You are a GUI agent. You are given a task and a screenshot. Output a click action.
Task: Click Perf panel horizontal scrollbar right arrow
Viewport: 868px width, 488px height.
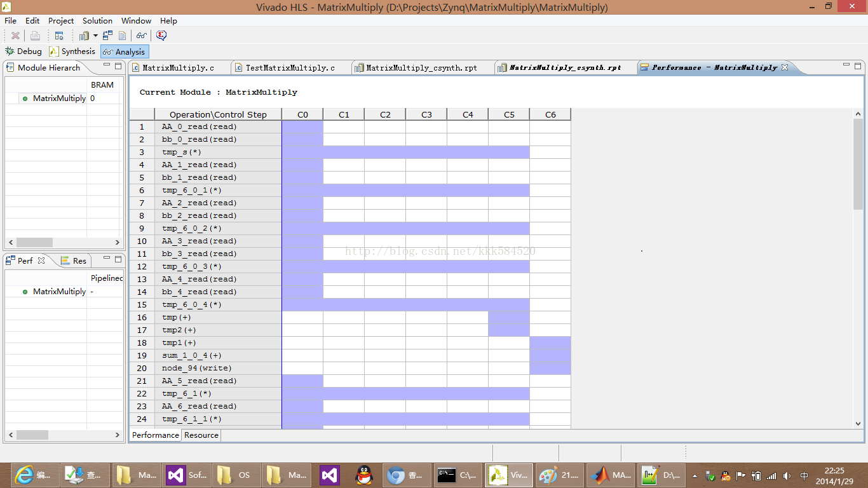click(117, 435)
